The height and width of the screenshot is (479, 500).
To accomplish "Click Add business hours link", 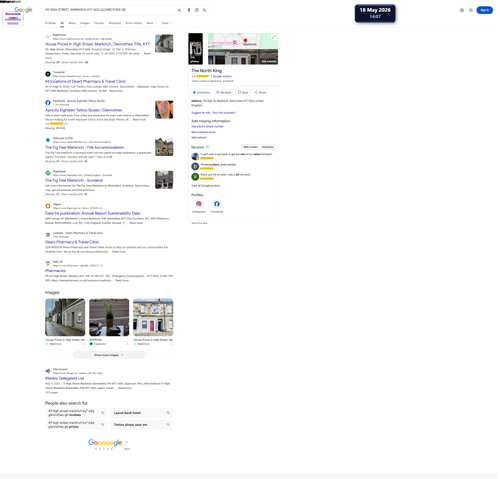I will tap(204, 133).
